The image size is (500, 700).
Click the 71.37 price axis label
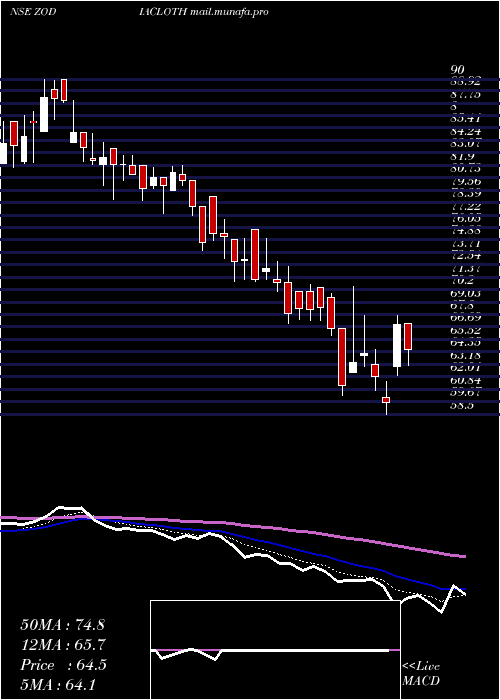click(x=465, y=269)
